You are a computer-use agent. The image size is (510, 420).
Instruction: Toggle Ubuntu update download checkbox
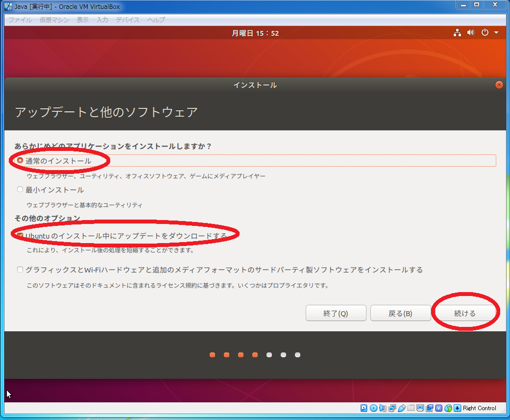tap(20, 235)
